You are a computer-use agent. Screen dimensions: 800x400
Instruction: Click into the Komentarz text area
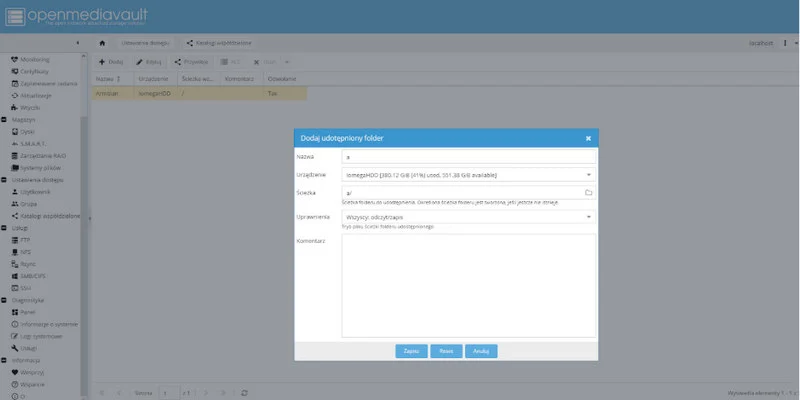point(468,285)
